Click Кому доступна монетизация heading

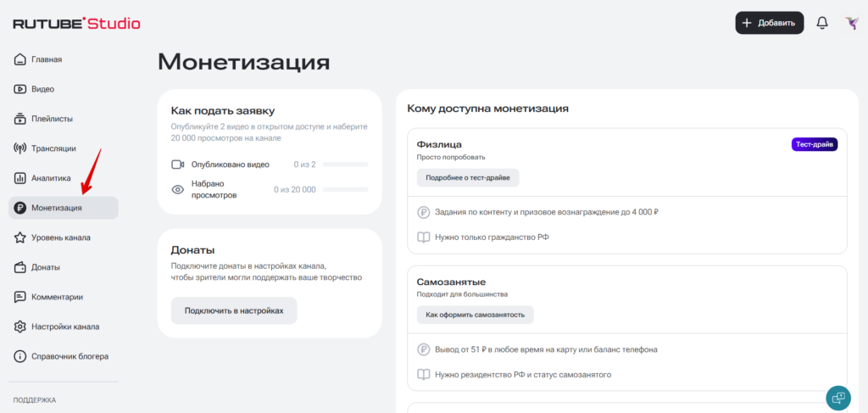(x=487, y=109)
